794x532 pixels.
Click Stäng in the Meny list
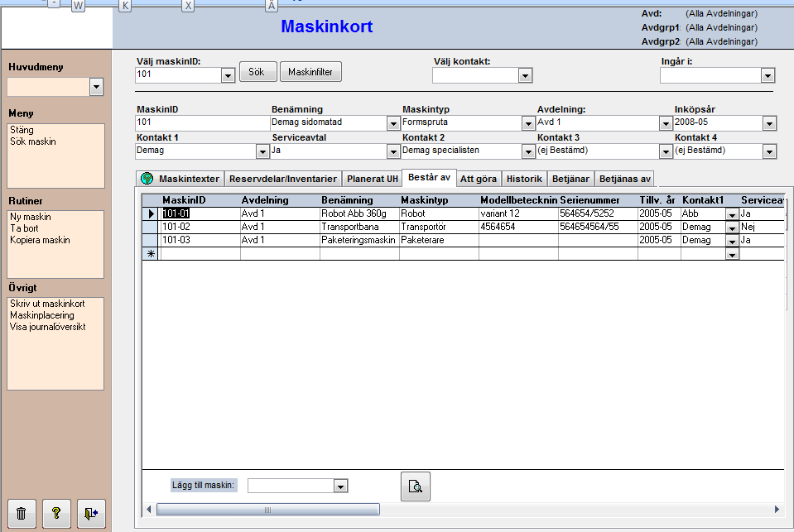coord(22,130)
